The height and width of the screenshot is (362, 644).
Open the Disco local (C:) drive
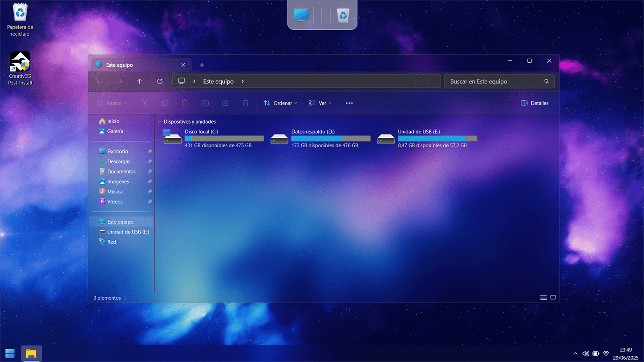173,138
